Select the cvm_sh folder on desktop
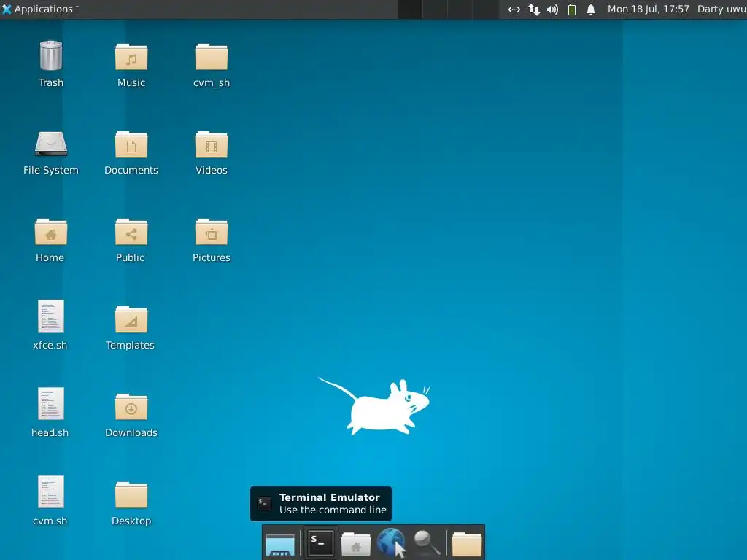 pos(212,57)
